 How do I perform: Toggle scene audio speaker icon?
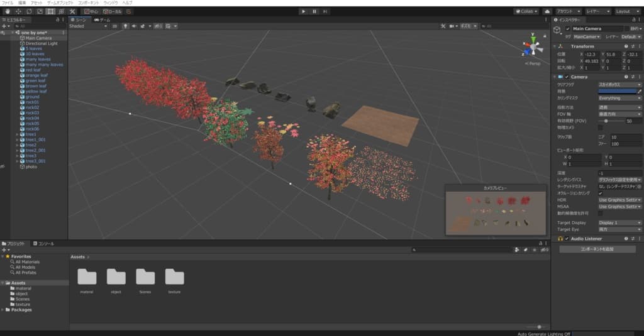[x=133, y=26]
